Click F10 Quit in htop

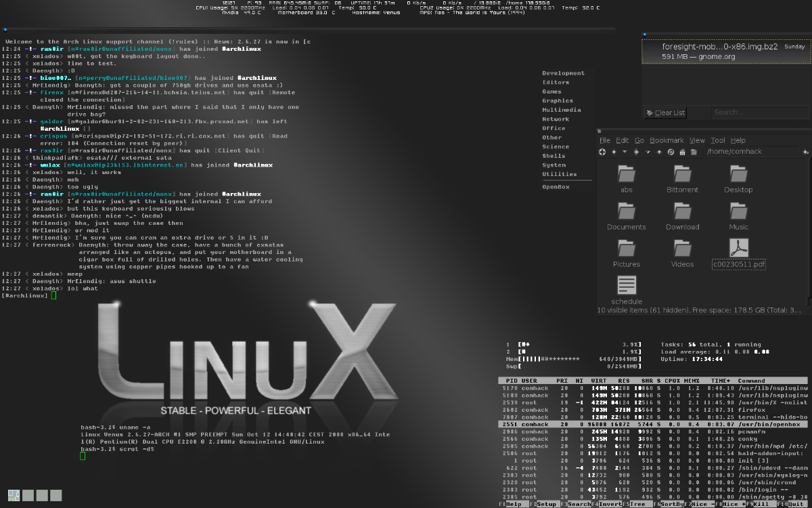point(792,504)
